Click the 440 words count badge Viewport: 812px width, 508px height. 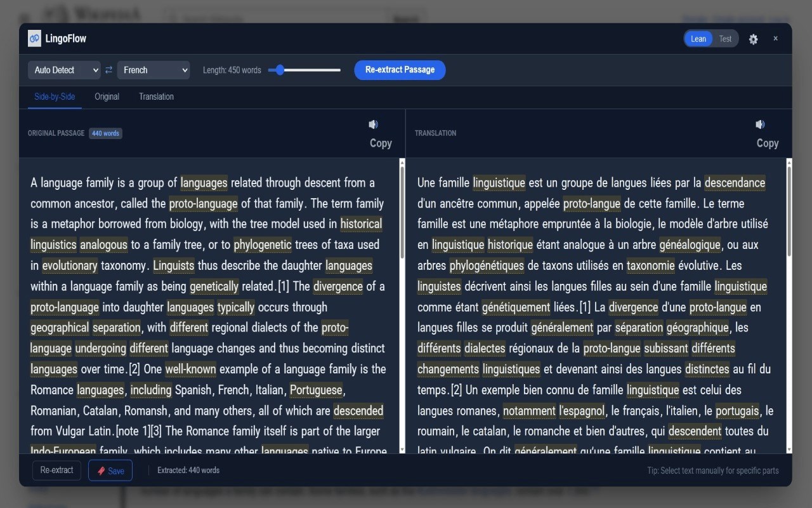[x=105, y=133]
